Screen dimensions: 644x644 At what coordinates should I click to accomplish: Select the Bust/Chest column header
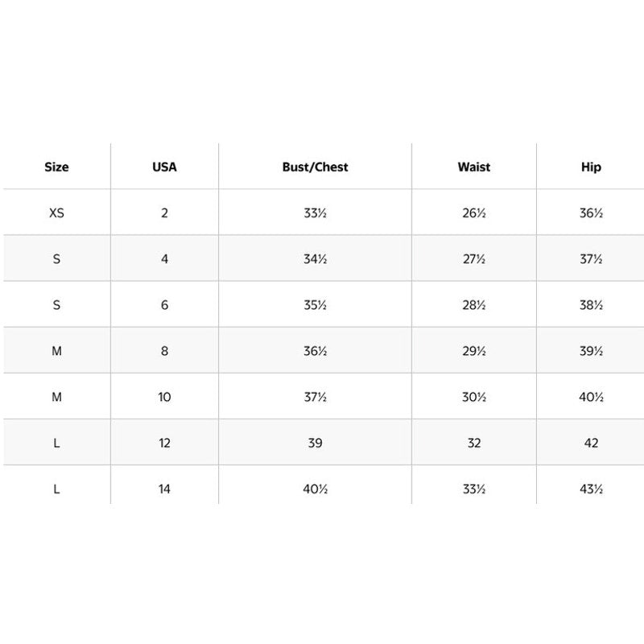click(x=315, y=167)
